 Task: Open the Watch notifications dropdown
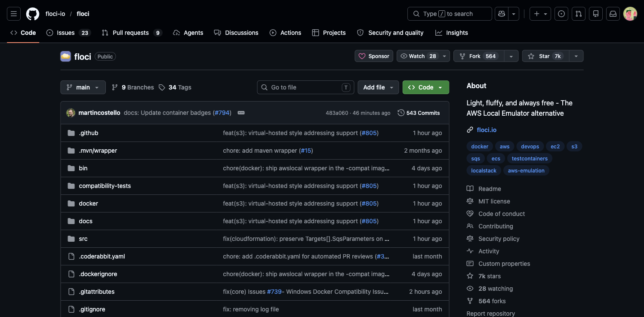coord(423,56)
